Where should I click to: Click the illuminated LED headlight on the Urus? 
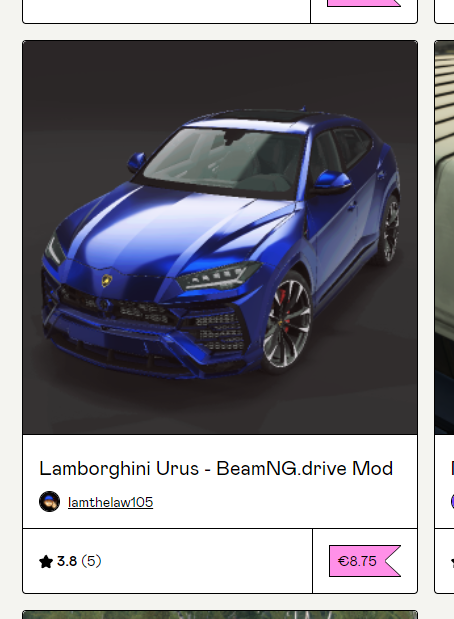(x=218, y=275)
